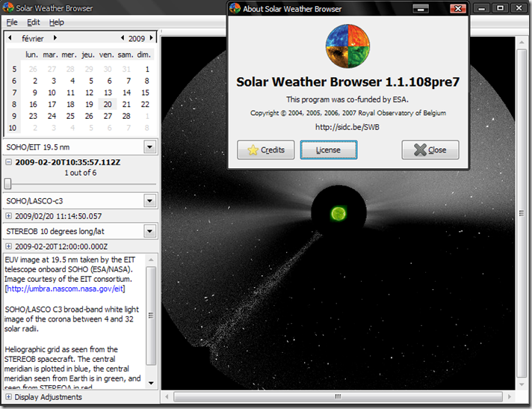The width and height of the screenshot is (532, 409).
Task: Click the About dialog title bar sun icon
Action: click(235, 8)
